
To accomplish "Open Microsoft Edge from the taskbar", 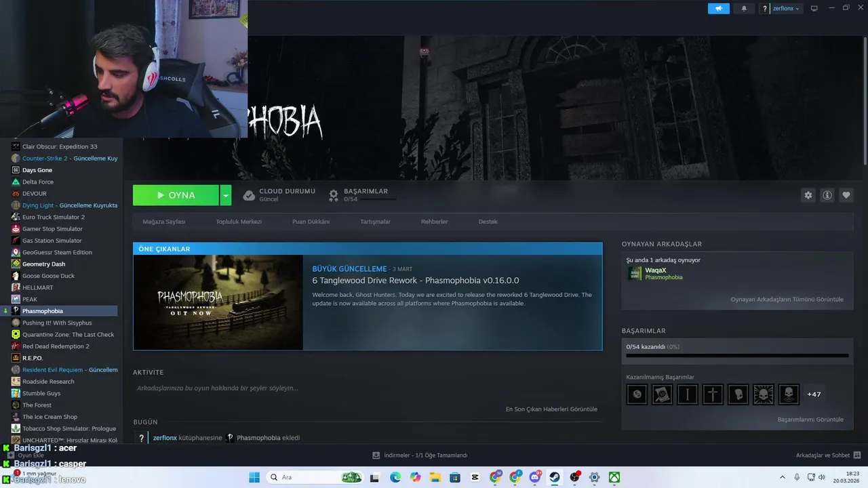I will [395, 477].
